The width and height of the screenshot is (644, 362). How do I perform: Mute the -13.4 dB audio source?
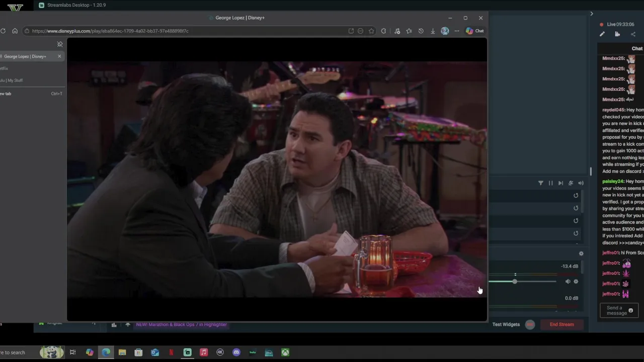[568, 282]
